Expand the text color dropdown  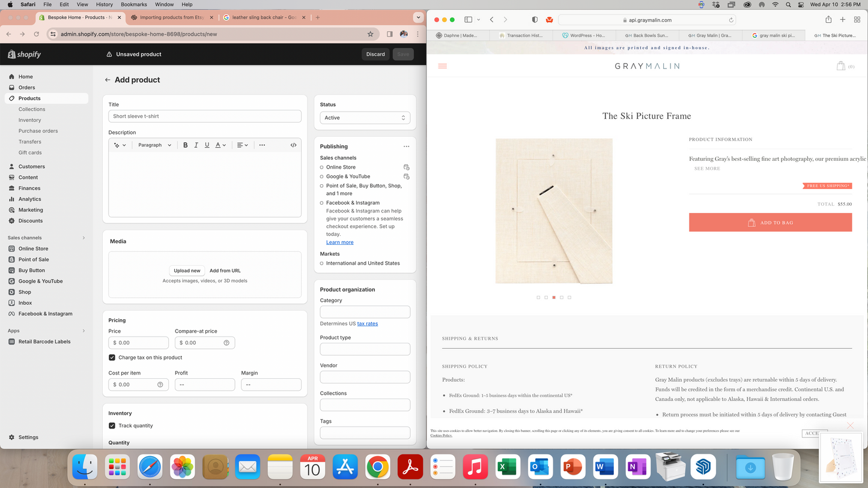click(x=220, y=145)
